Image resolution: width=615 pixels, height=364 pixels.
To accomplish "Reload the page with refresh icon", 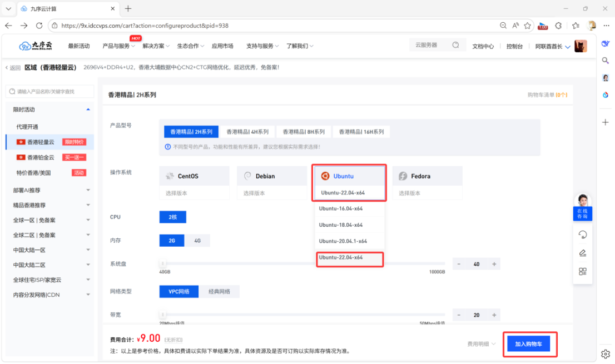I will 39,26.
